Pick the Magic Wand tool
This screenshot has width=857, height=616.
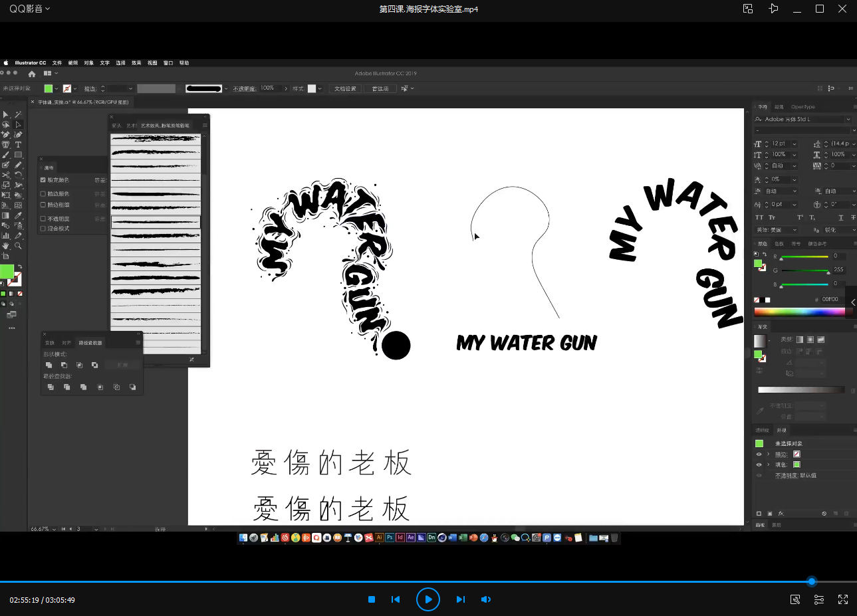(18, 114)
